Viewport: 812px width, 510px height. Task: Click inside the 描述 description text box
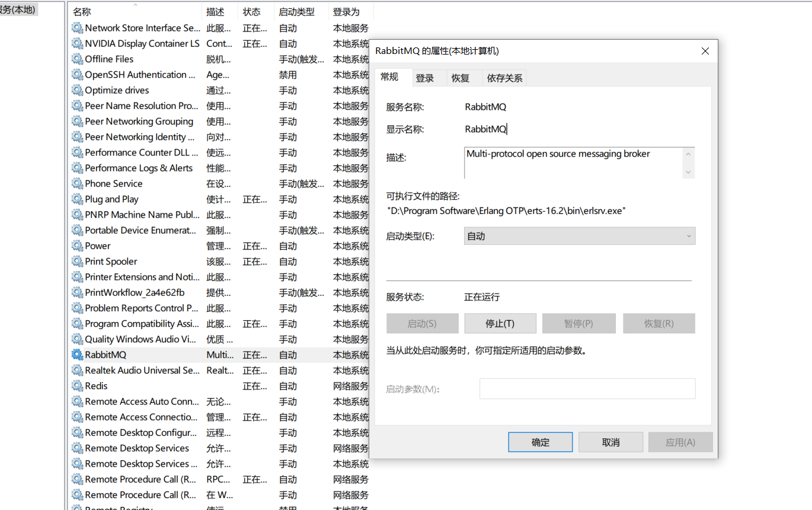coord(573,163)
